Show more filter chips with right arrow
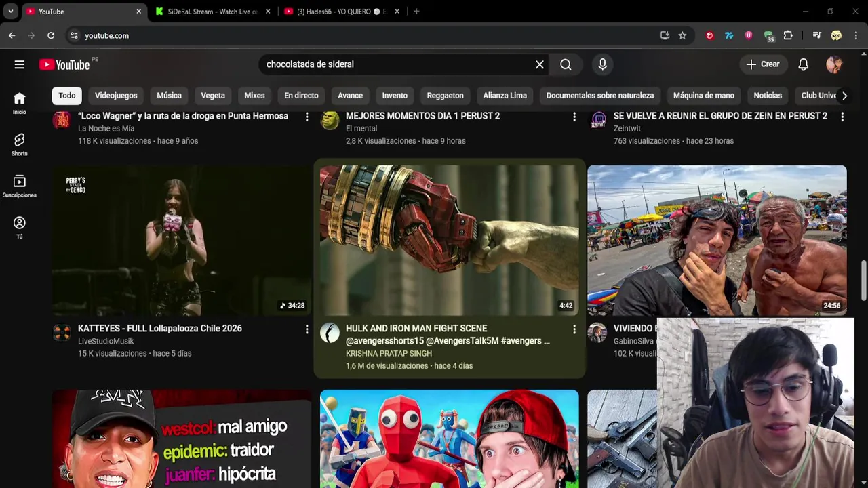 [844, 96]
